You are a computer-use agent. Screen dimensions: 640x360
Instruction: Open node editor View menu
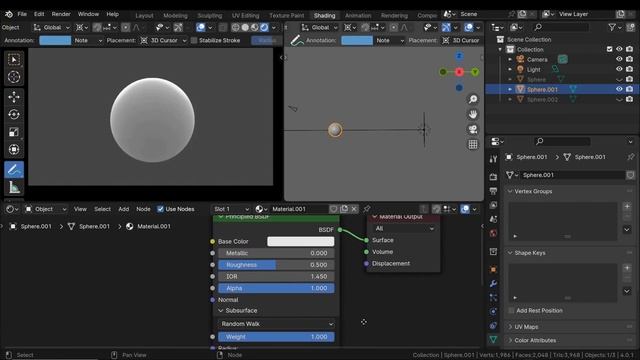tap(80, 209)
